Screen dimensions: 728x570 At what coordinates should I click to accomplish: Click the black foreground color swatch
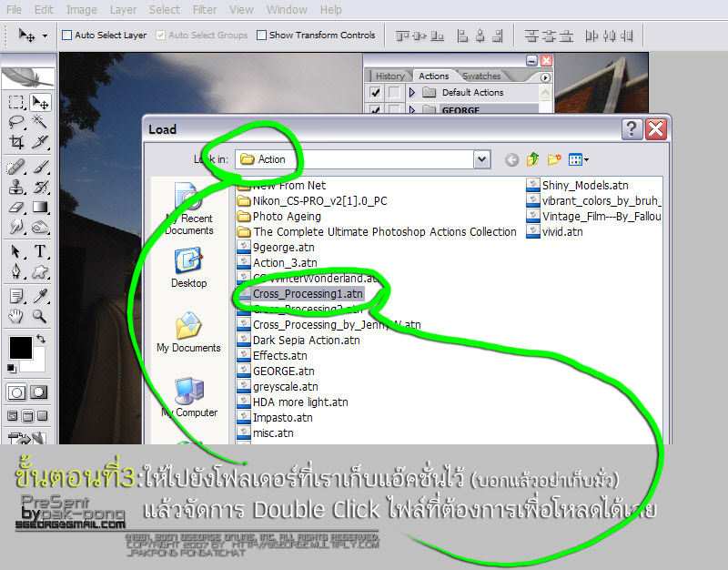(x=20, y=348)
